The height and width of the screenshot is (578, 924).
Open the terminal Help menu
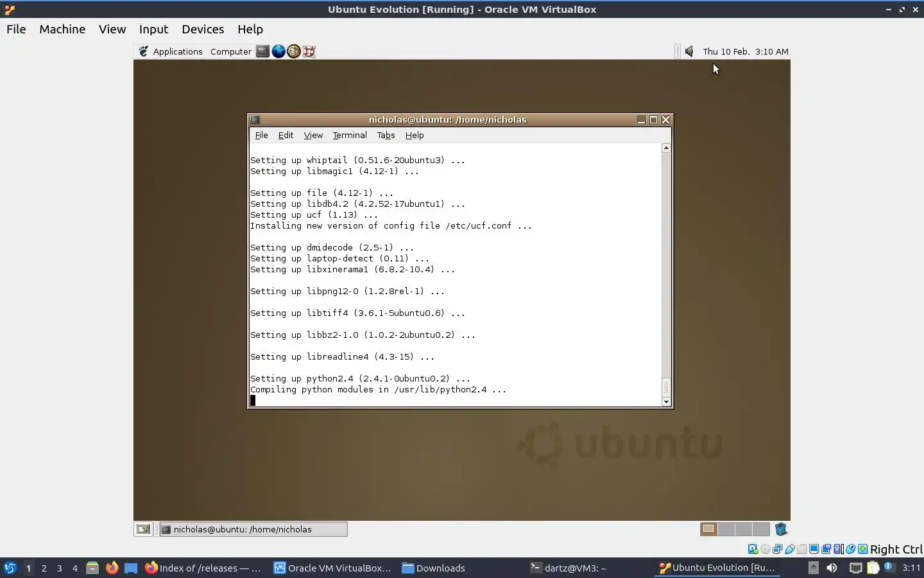click(415, 135)
